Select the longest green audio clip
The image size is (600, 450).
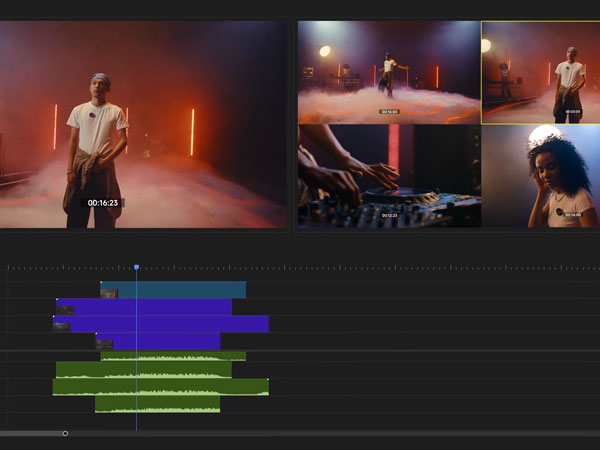(x=161, y=387)
